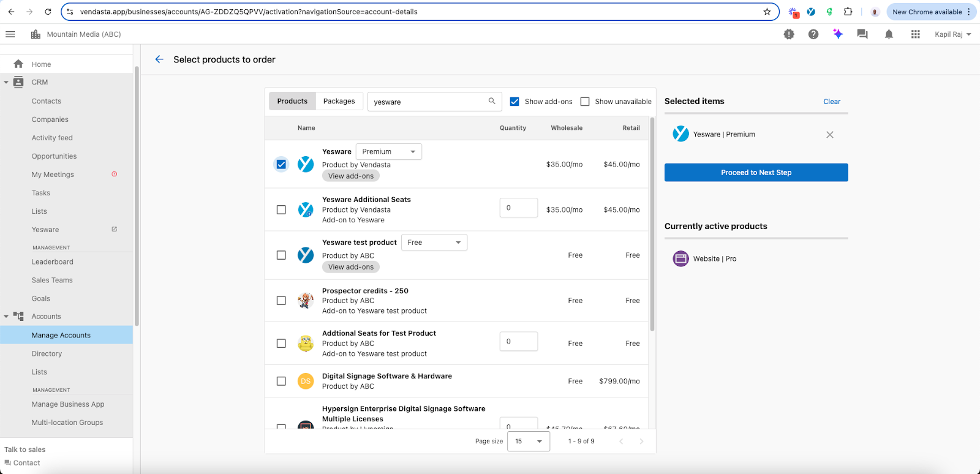Click the Clear link for selected items

coord(832,102)
